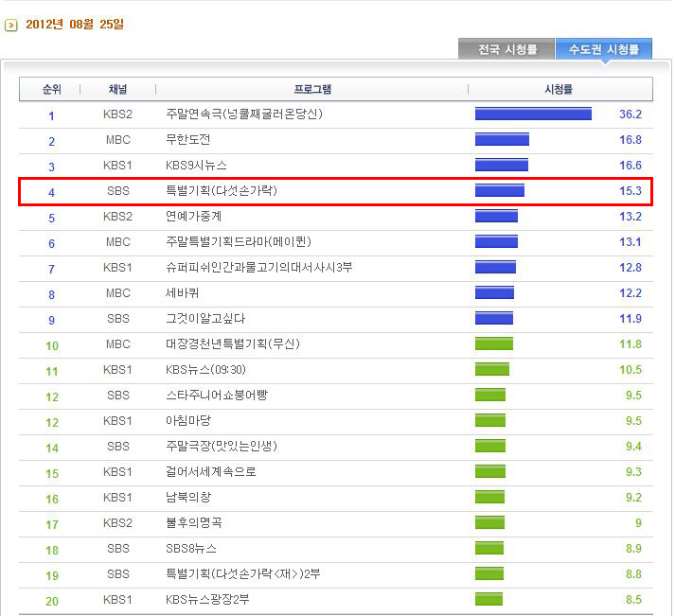Viewport: 675px width, 616px height.
Task: Click rank number 1
Action: (x=51, y=115)
